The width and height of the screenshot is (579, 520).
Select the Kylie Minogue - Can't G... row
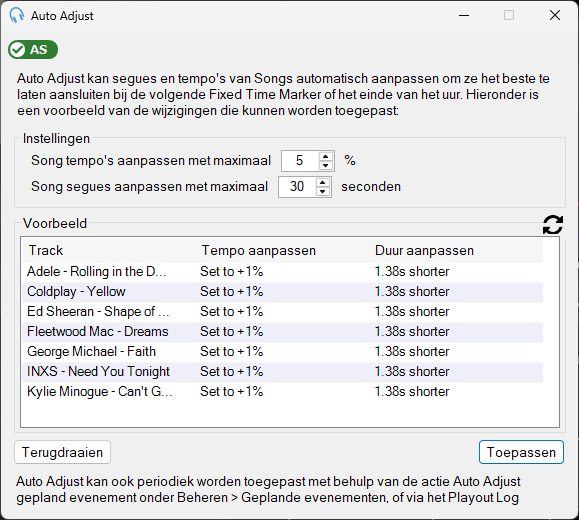(x=282, y=391)
